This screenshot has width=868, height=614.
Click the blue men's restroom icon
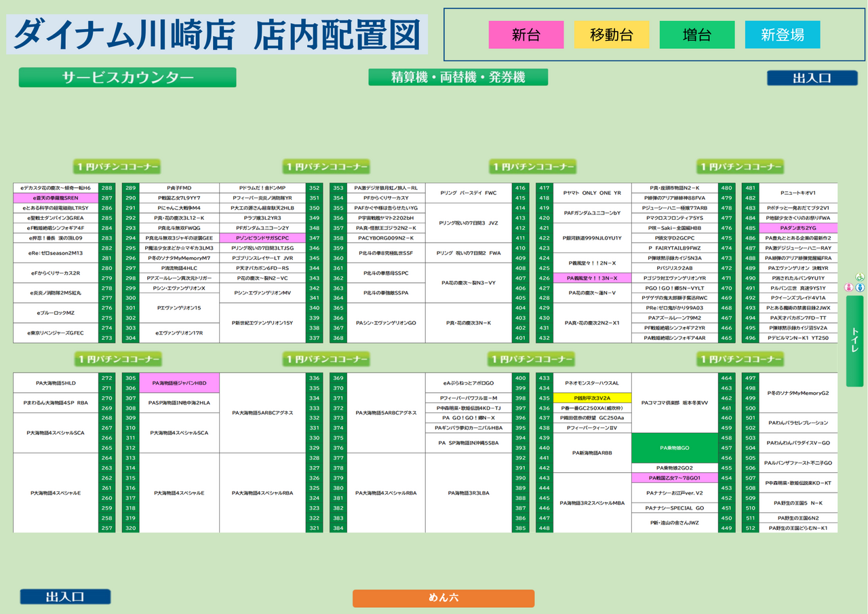point(861,287)
